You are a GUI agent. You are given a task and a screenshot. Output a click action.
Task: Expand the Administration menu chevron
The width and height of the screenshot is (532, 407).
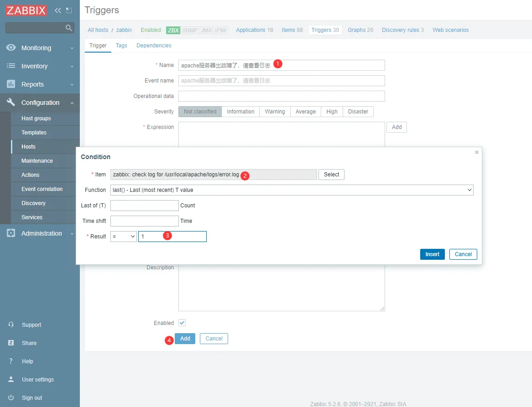[72, 233]
